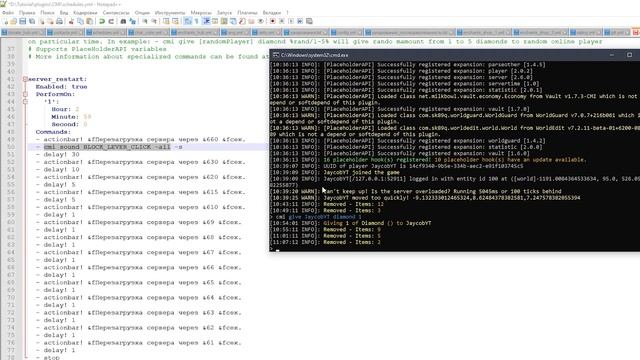
Task: Toggle synchronized vertical scrolling icon
Action: pos(166,21)
